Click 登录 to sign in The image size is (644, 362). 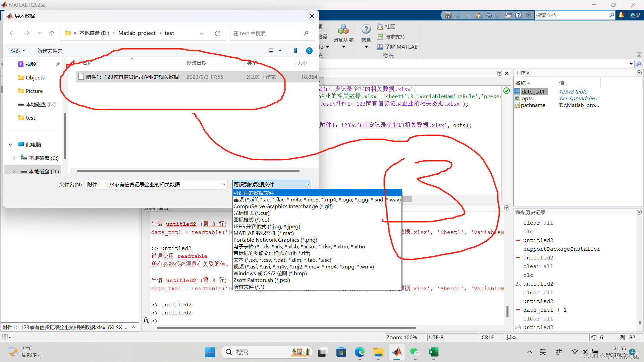pyautogui.click(x=635, y=15)
